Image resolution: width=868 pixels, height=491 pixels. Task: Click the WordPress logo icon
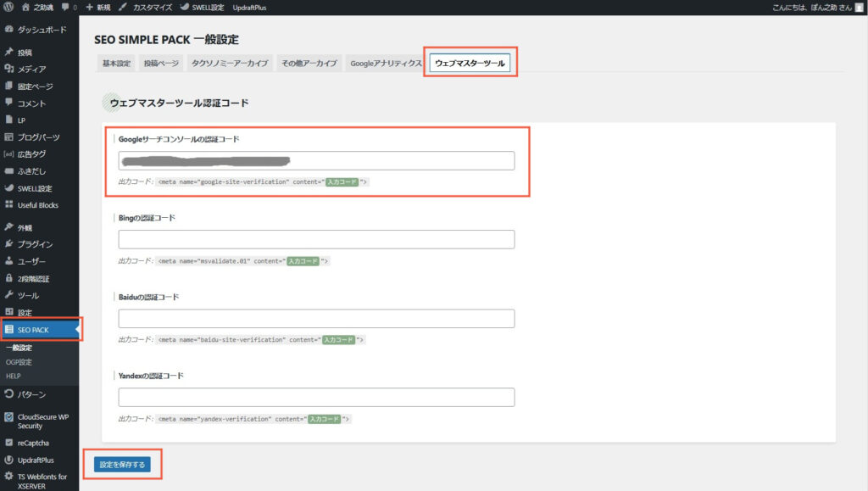click(8, 7)
